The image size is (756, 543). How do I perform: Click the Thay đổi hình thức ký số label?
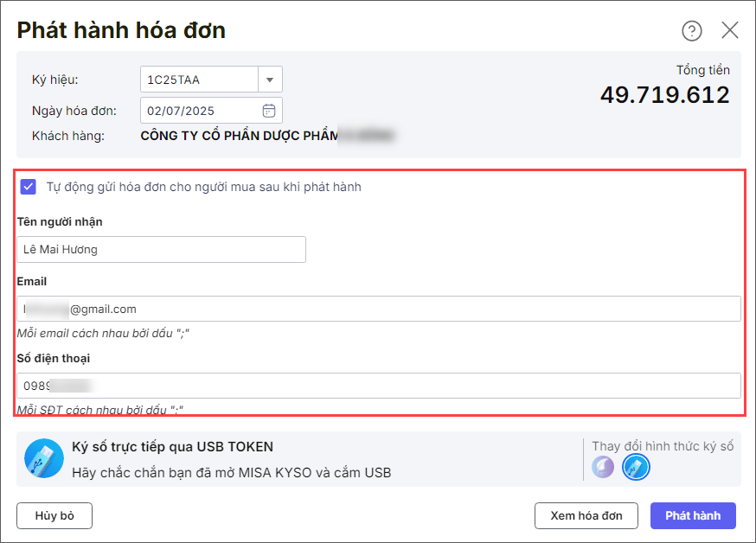tap(663, 446)
